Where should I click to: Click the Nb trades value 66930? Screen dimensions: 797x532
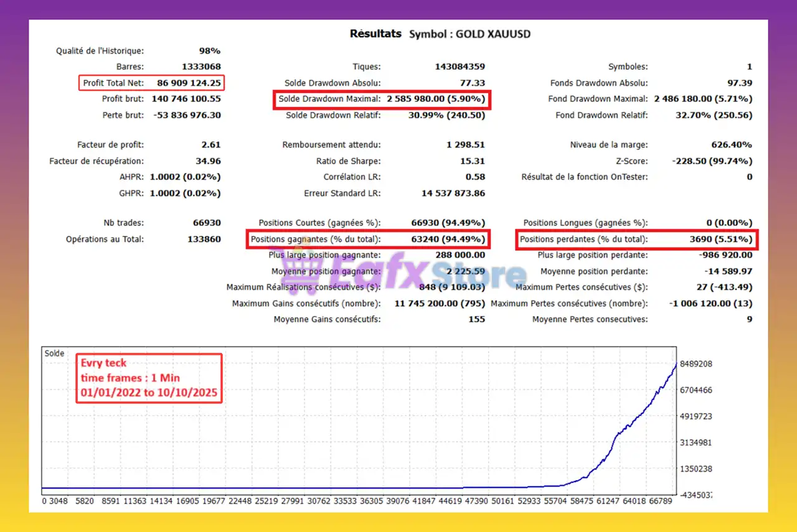(x=206, y=223)
